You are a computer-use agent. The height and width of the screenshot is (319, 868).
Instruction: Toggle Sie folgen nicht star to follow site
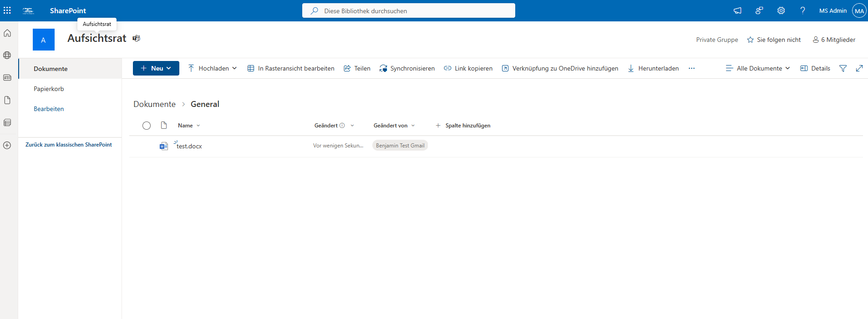pyautogui.click(x=774, y=40)
